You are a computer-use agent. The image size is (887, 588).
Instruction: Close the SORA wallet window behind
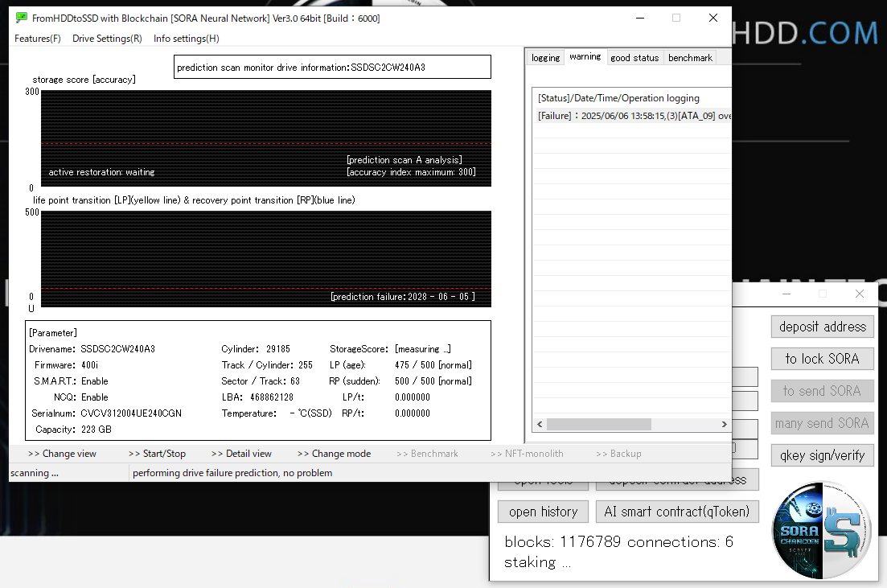(860, 294)
